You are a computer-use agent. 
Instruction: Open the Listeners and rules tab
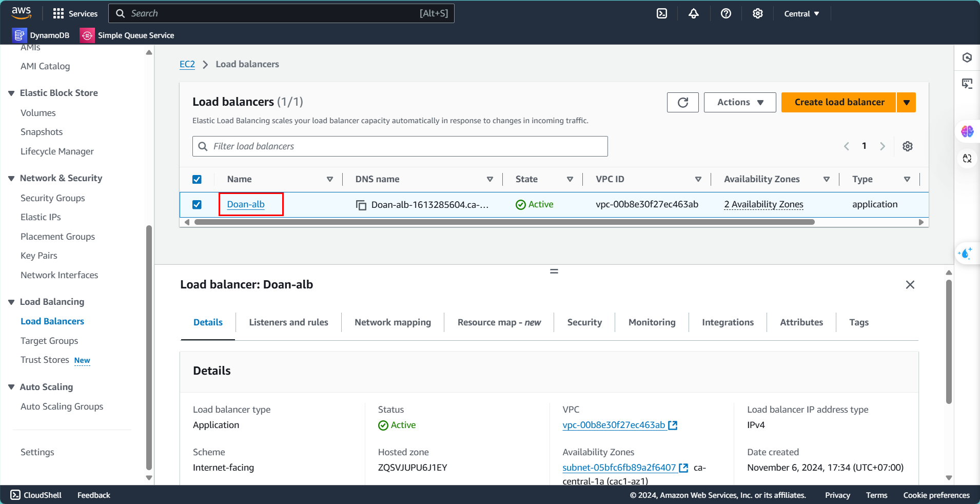[x=288, y=322]
